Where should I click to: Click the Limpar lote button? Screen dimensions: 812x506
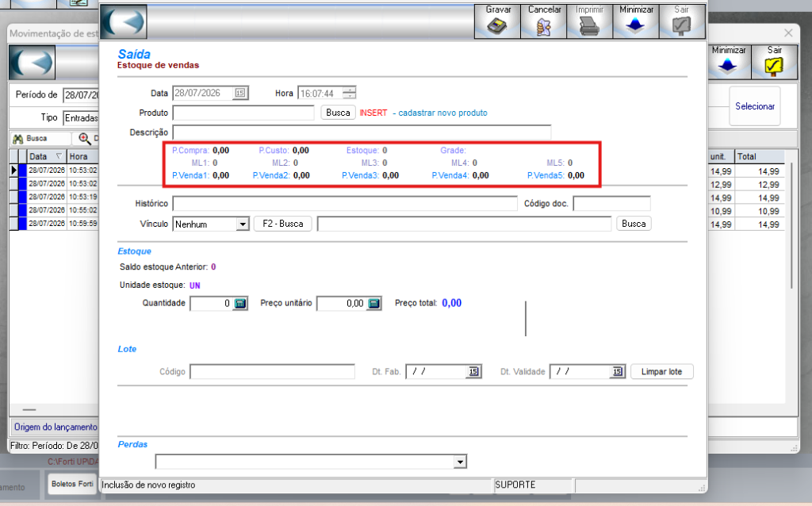(662, 371)
